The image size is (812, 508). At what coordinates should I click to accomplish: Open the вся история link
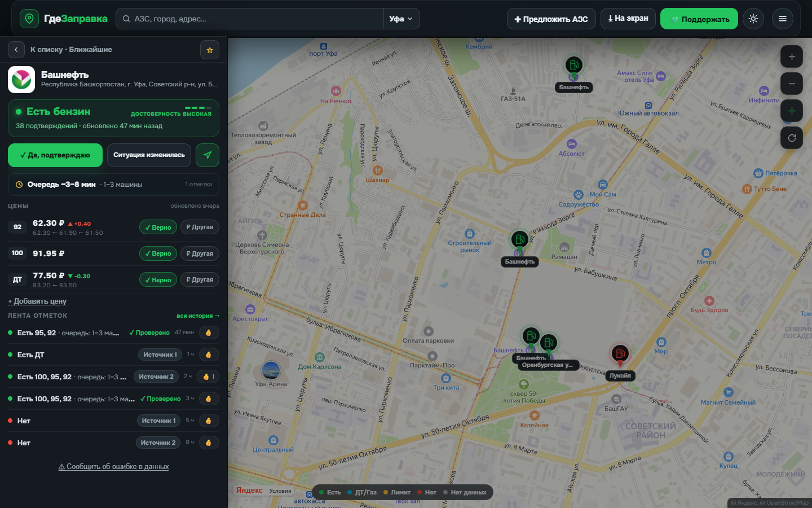(198, 316)
